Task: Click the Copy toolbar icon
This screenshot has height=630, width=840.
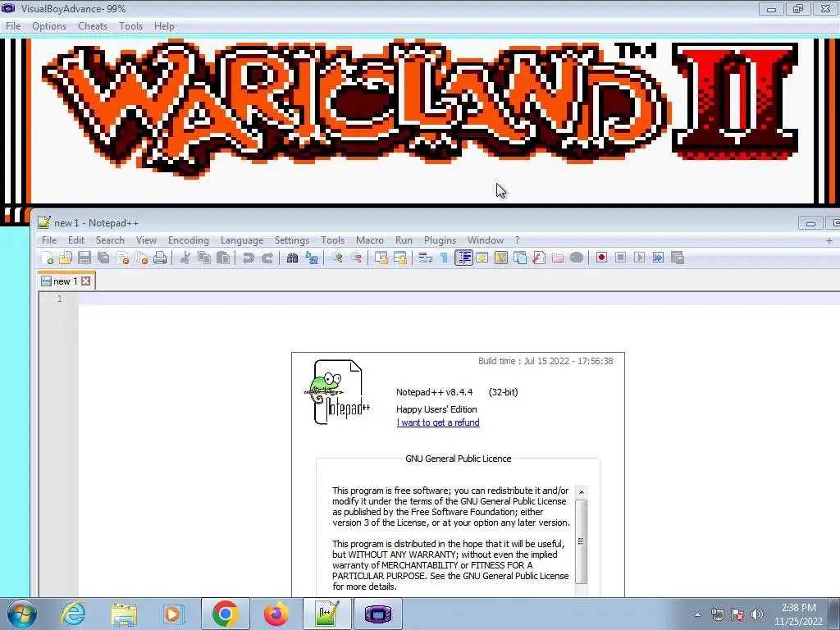Action: (204, 258)
